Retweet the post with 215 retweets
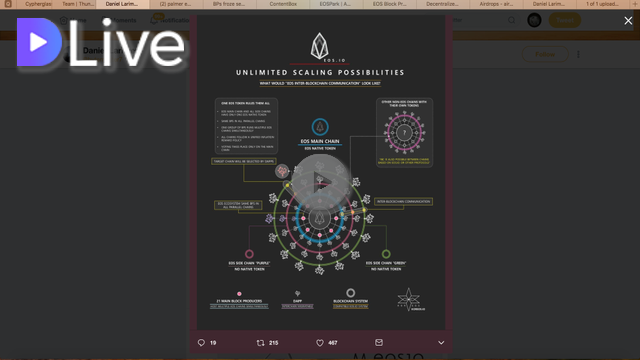 (x=260, y=343)
